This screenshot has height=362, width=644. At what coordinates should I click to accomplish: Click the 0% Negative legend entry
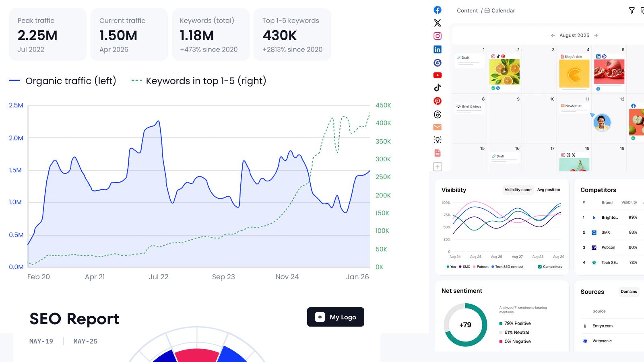point(515,341)
